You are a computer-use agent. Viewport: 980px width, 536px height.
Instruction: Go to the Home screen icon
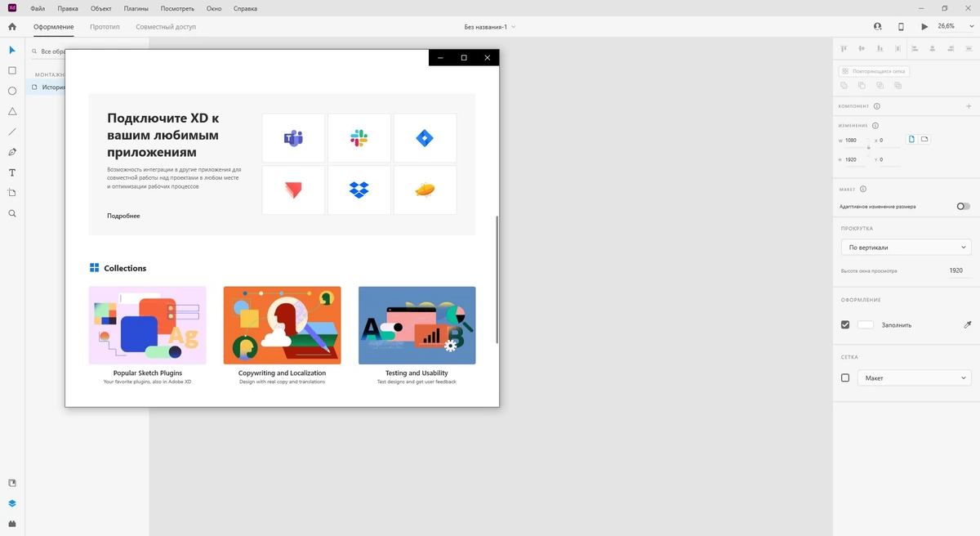[x=12, y=27]
